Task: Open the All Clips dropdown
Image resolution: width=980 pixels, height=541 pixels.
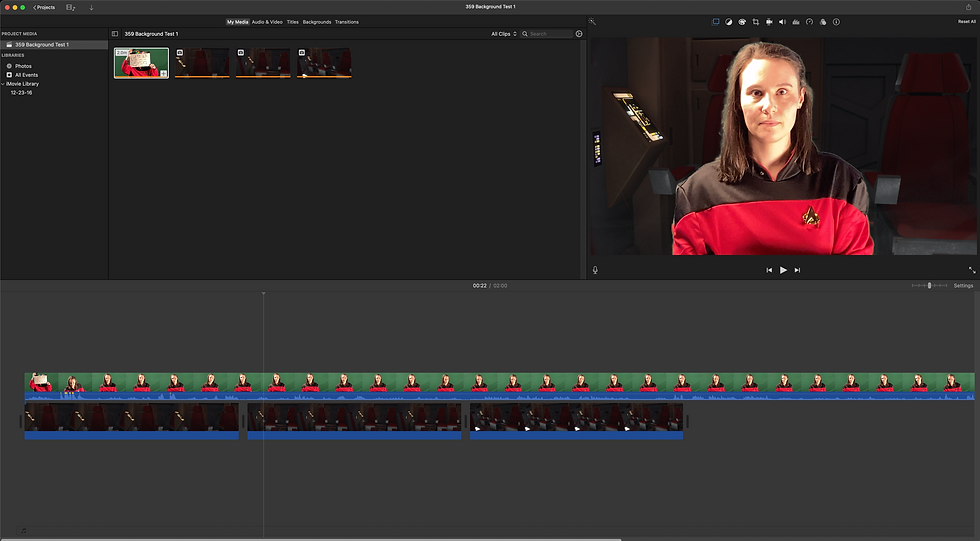Action: point(504,34)
